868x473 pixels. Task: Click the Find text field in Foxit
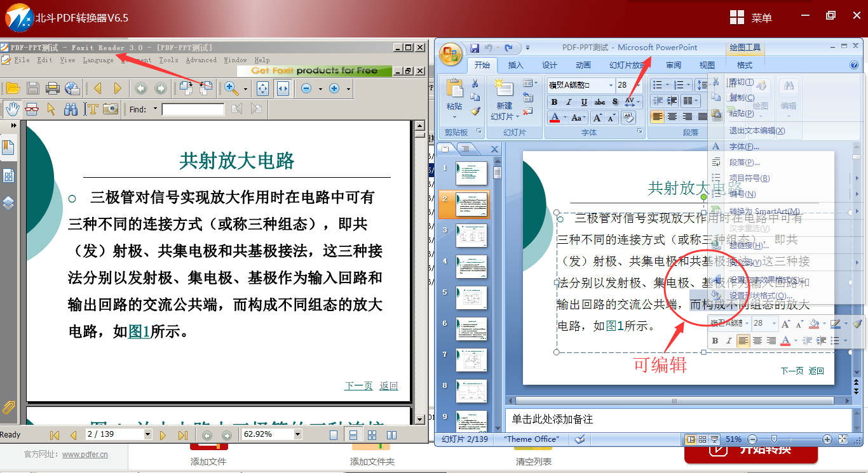click(193, 109)
